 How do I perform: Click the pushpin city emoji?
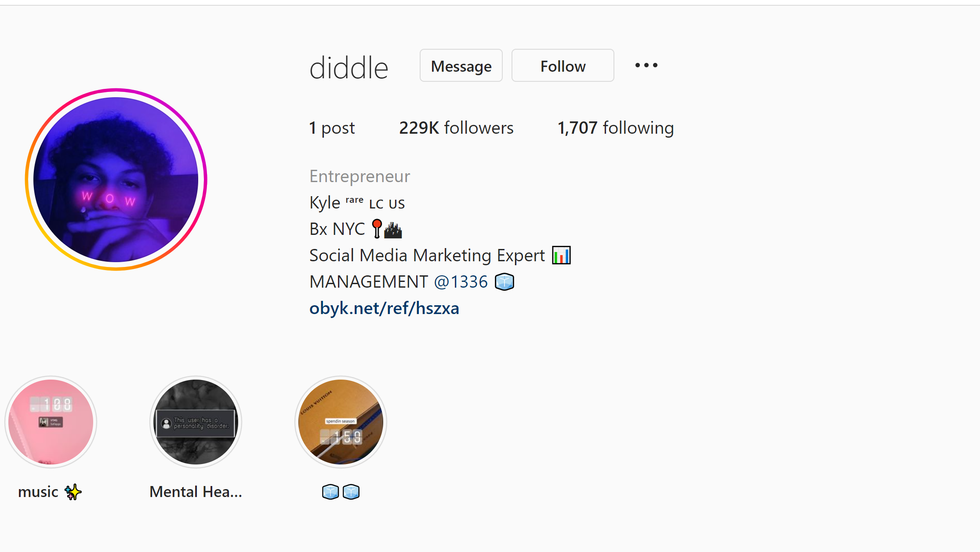(x=387, y=229)
